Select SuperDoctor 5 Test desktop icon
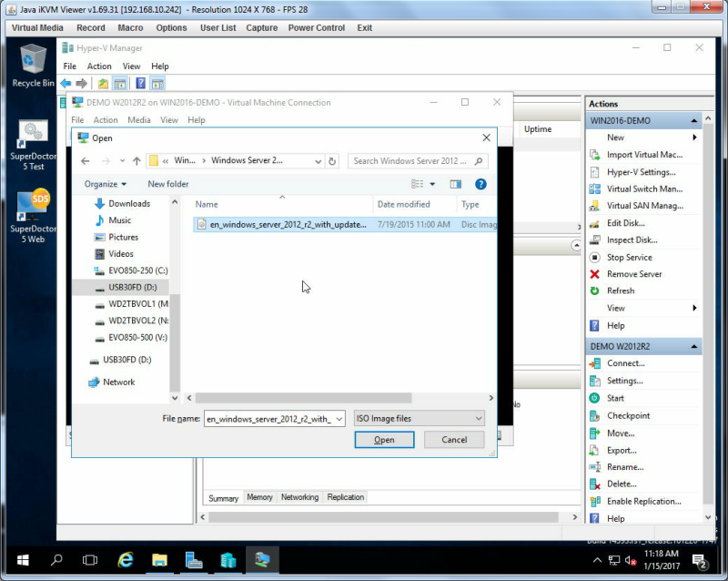The height and width of the screenshot is (581, 728). 33,145
